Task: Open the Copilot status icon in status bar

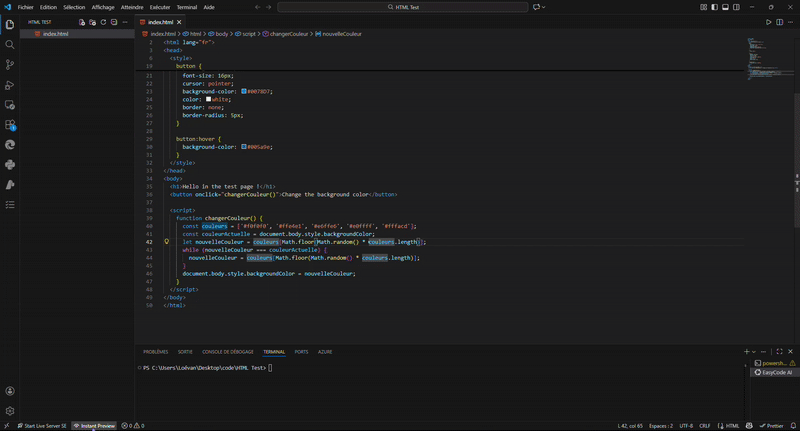Action: 749,426
